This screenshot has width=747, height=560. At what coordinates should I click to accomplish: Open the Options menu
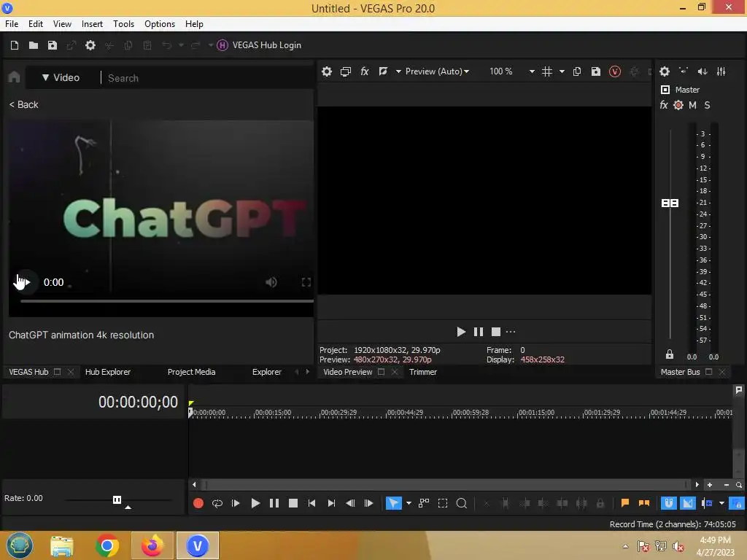click(x=160, y=24)
